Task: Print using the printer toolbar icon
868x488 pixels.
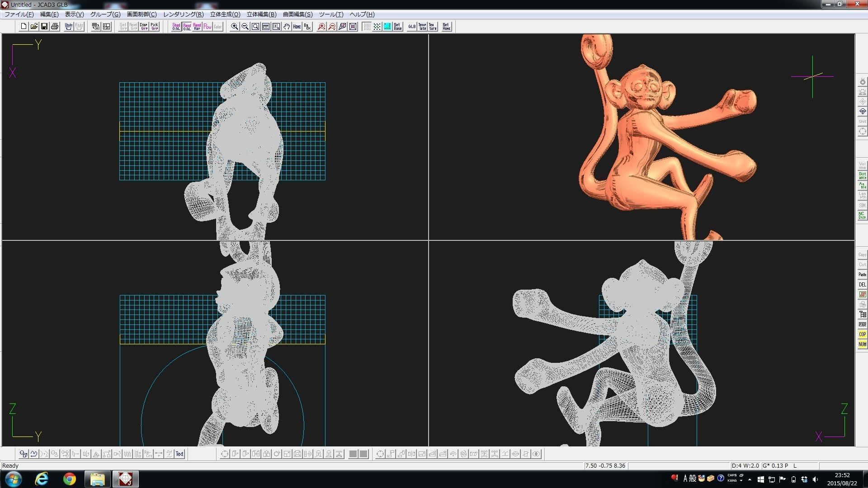Action: (x=55, y=27)
